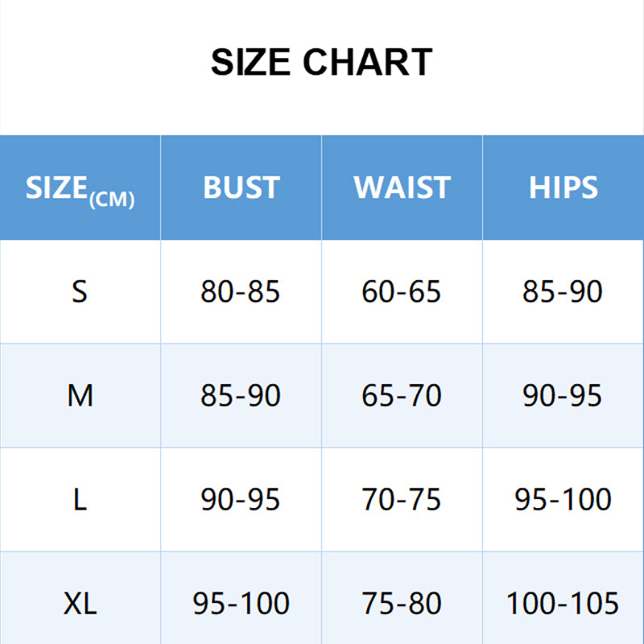Click waist value 65-70 for size M
This screenshot has height=644, width=644.
(402, 395)
